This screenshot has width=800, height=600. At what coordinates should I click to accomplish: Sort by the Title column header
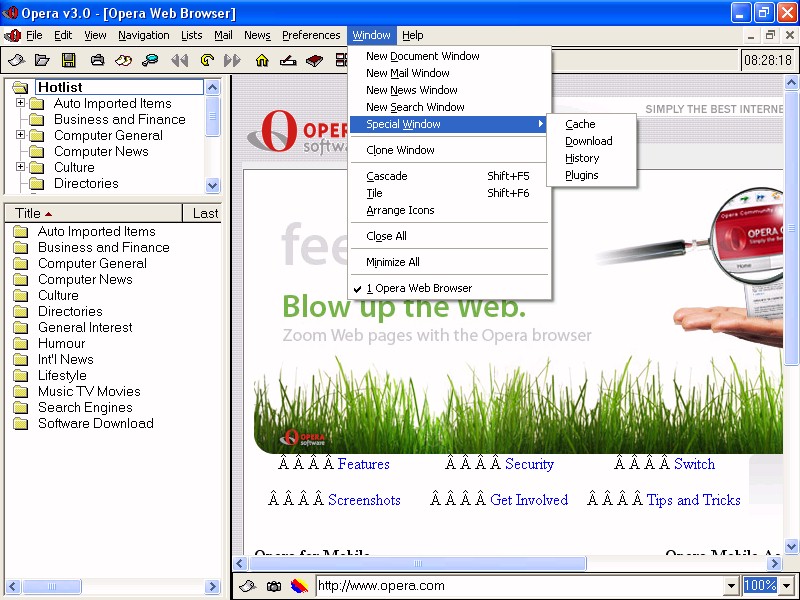pyautogui.click(x=93, y=213)
